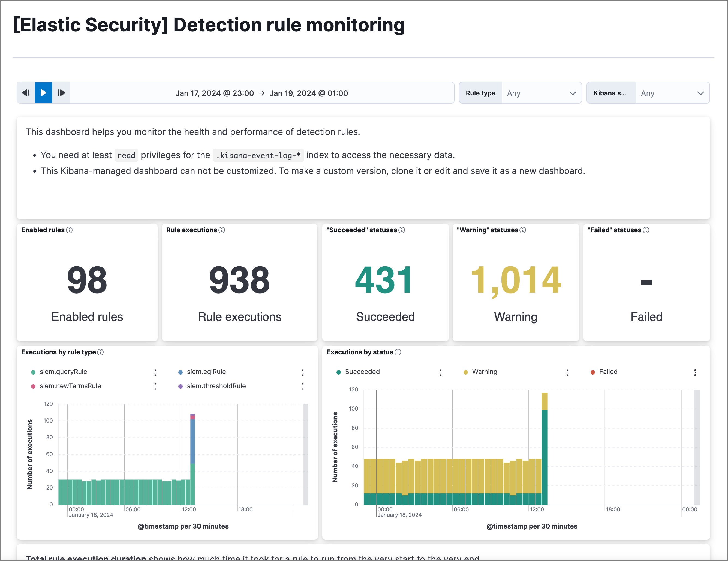
Task: Step forward to the next time window
Action: [61, 93]
